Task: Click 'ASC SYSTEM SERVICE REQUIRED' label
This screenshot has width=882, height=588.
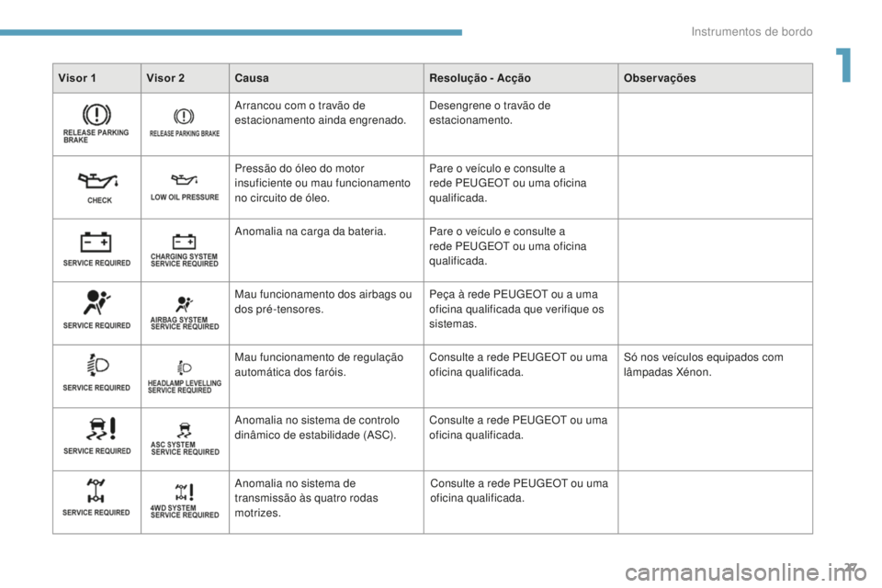Action: click(x=185, y=448)
